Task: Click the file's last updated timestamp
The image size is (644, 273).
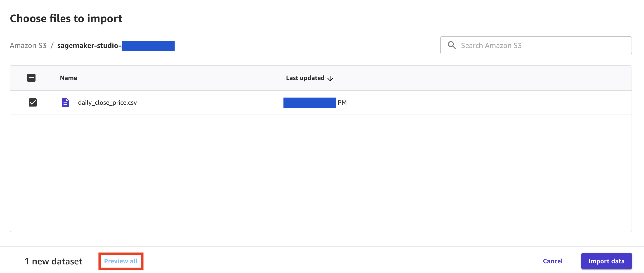Action: [x=315, y=102]
